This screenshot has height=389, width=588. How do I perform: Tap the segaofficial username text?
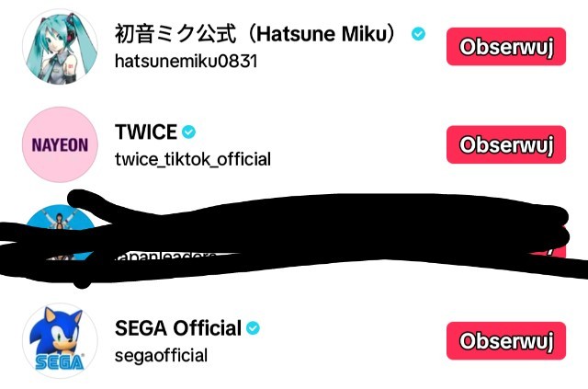[x=161, y=355]
